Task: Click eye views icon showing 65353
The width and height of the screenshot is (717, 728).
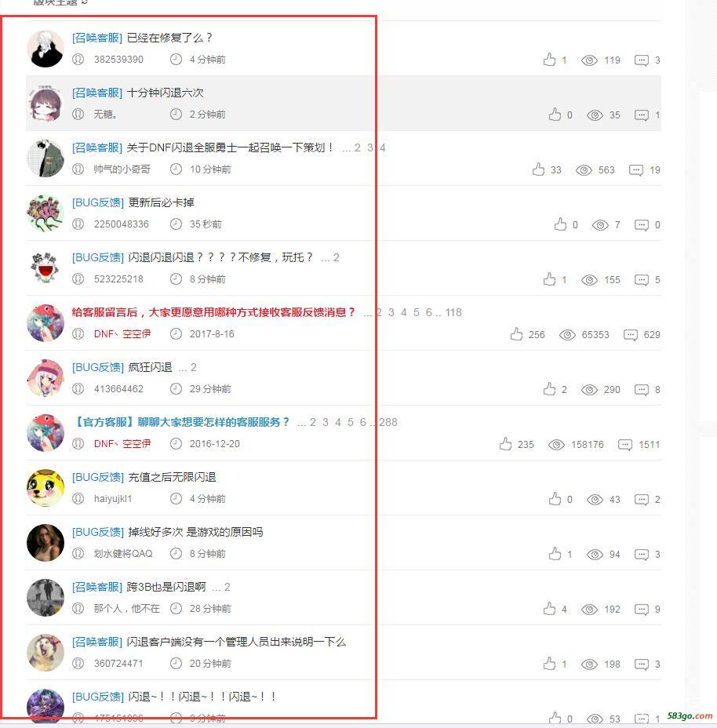Action: pyautogui.click(x=567, y=335)
